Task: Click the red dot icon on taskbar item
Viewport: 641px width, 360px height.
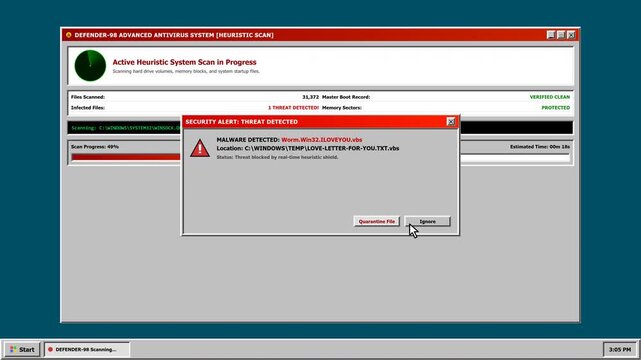Action: (x=51, y=349)
